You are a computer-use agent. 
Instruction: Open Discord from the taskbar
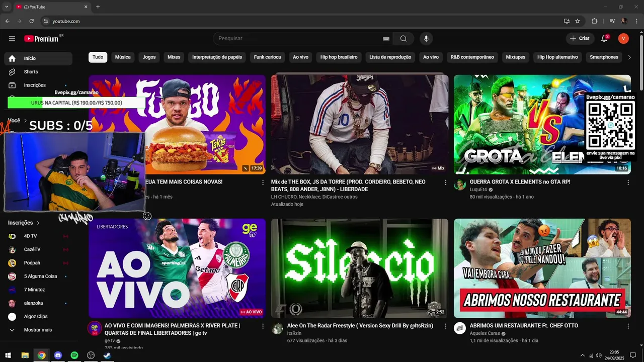coord(58,355)
